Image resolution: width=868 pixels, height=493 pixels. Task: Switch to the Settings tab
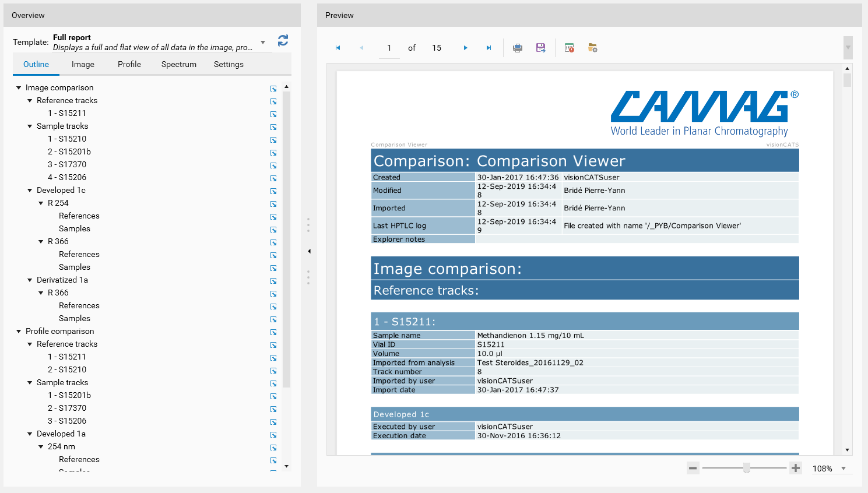click(229, 64)
